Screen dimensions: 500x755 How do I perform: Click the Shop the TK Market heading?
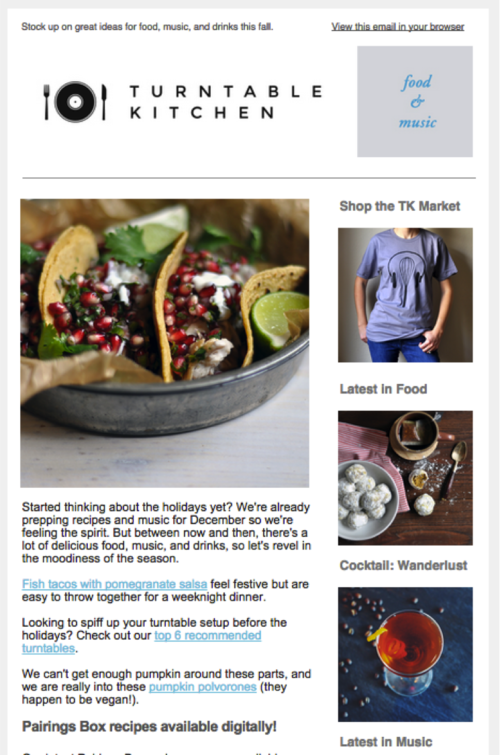[x=400, y=206]
